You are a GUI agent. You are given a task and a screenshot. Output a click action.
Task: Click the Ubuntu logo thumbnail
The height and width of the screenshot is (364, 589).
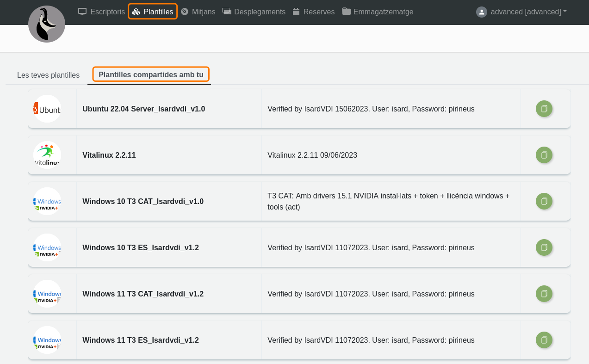(47, 109)
